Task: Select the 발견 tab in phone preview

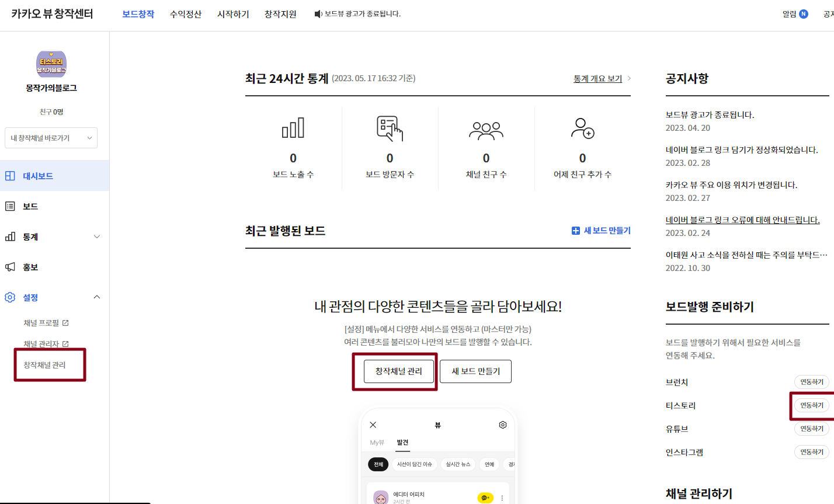Action: 402,443
